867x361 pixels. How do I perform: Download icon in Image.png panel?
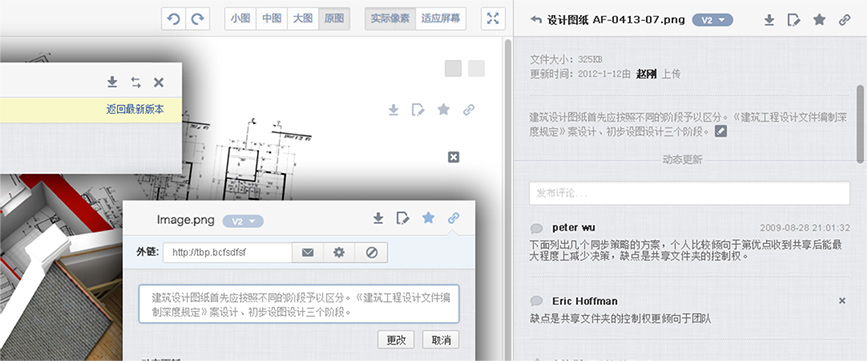click(x=378, y=218)
